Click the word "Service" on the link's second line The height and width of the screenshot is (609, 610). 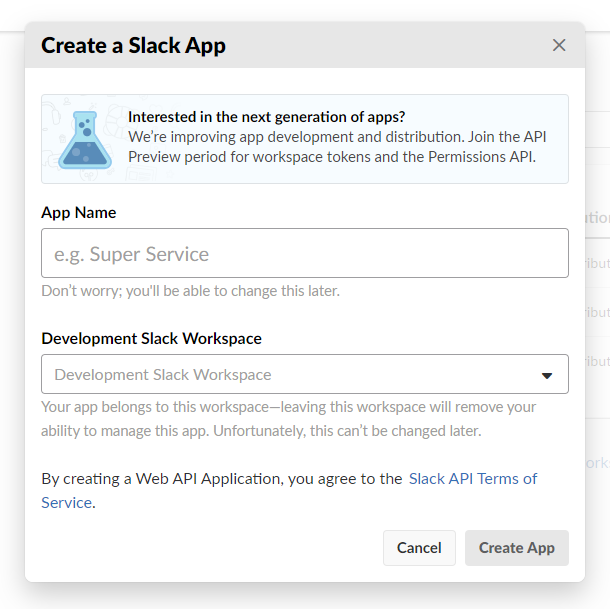point(66,503)
